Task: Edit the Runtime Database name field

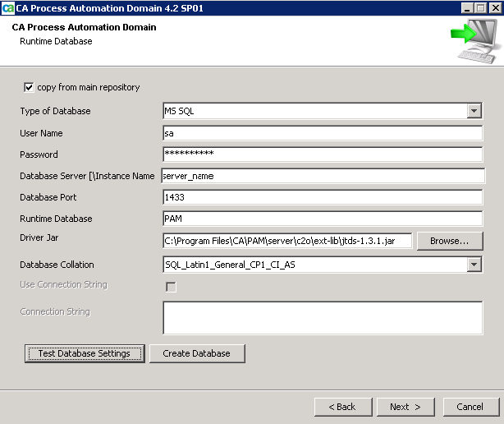Action: [322, 219]
